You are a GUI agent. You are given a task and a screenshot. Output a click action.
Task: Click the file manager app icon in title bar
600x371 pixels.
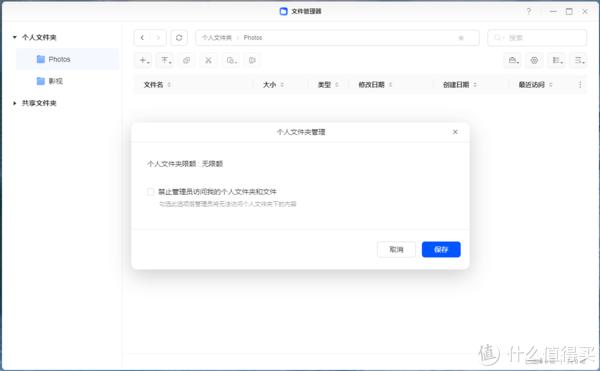click(x=284, y=11)
